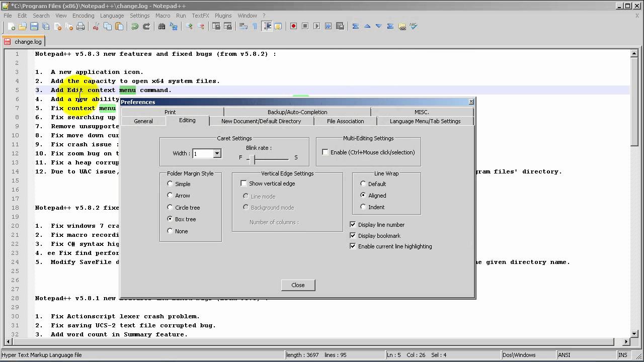
Task: Click the Close button in Preferences
Action: coord(298,285)
